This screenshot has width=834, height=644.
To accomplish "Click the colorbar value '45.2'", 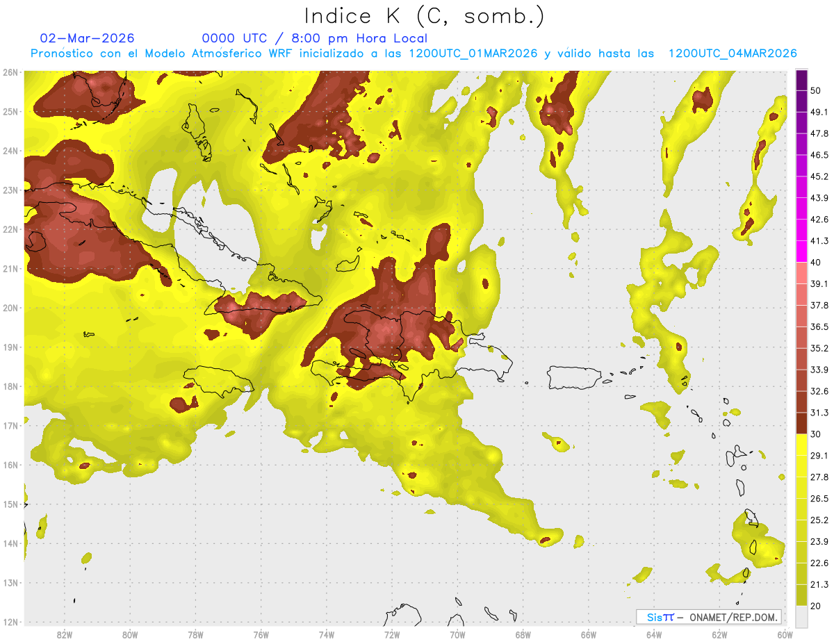I will pyautogui.click(x=819, y=176).
